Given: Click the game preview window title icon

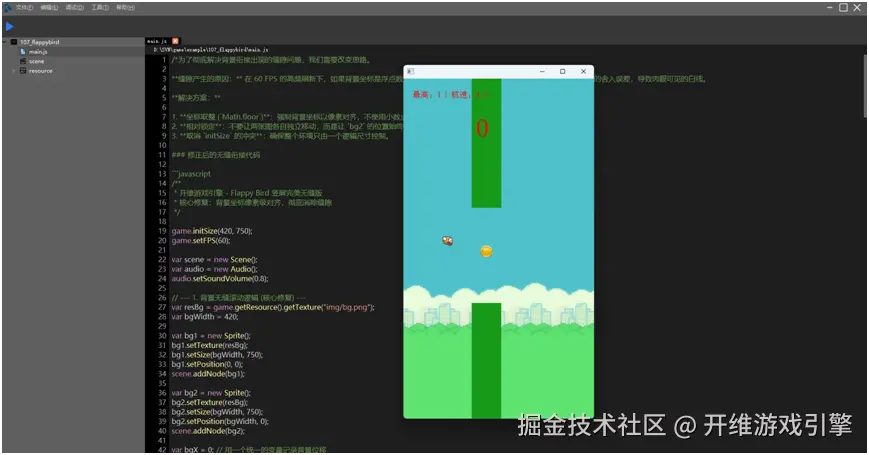Looking at the screenshot, I should point(411,71).
